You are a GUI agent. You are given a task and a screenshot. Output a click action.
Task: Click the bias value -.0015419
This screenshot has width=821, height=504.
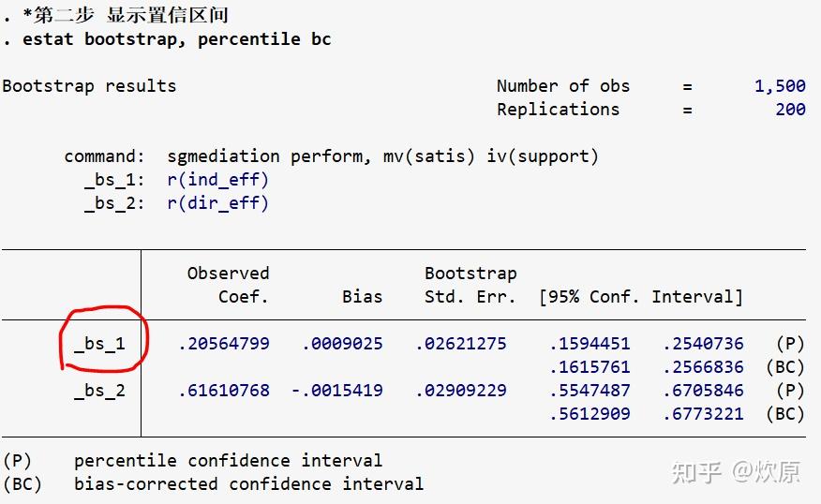(336, 391)
